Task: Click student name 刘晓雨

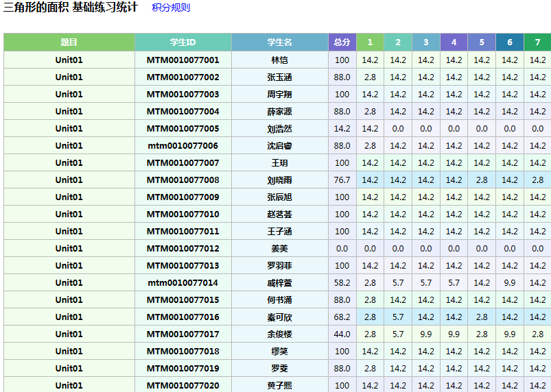Action: [280, 180]
